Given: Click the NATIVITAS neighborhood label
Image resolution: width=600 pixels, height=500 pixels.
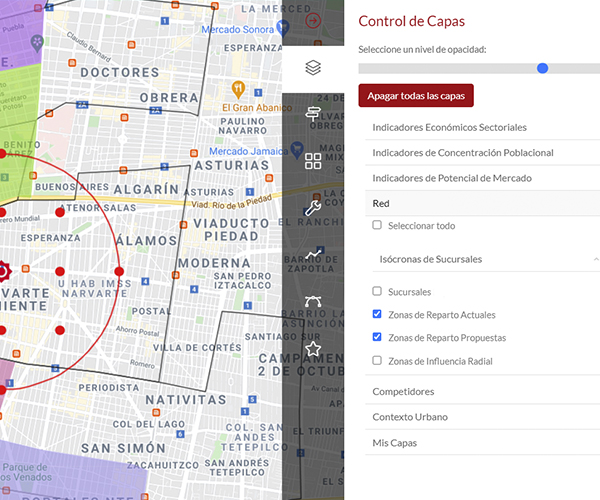Looking at the screenshot, I should [x=186, y=400].
